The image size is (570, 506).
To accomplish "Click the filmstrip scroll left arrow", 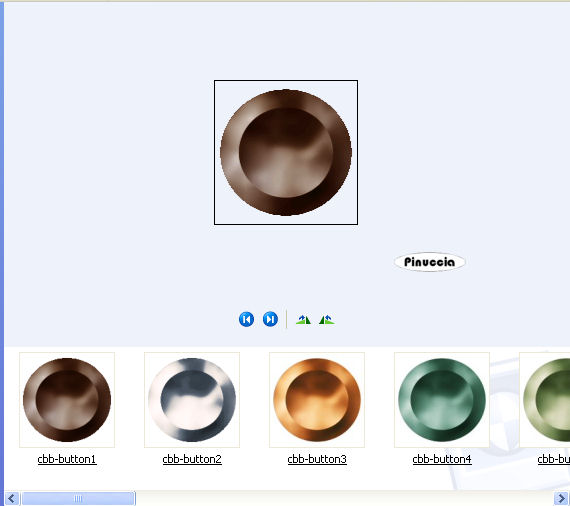I will click(12, 498).
